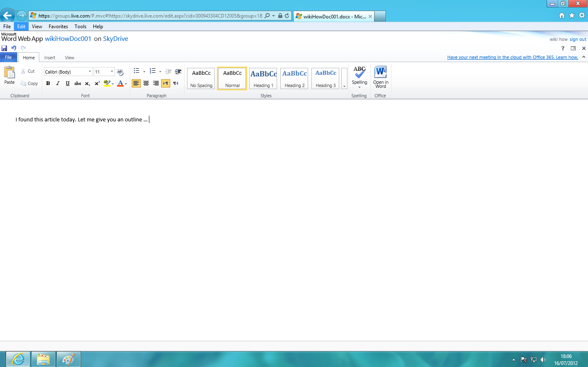
Task: Insert a bulleted list
Action: (137, 71)
